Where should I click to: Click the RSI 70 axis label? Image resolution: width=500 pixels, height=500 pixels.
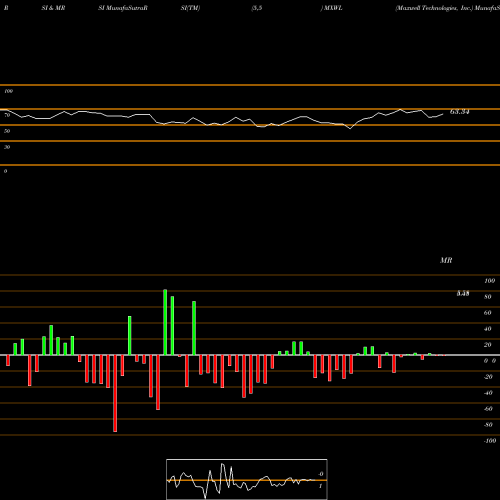7,115
